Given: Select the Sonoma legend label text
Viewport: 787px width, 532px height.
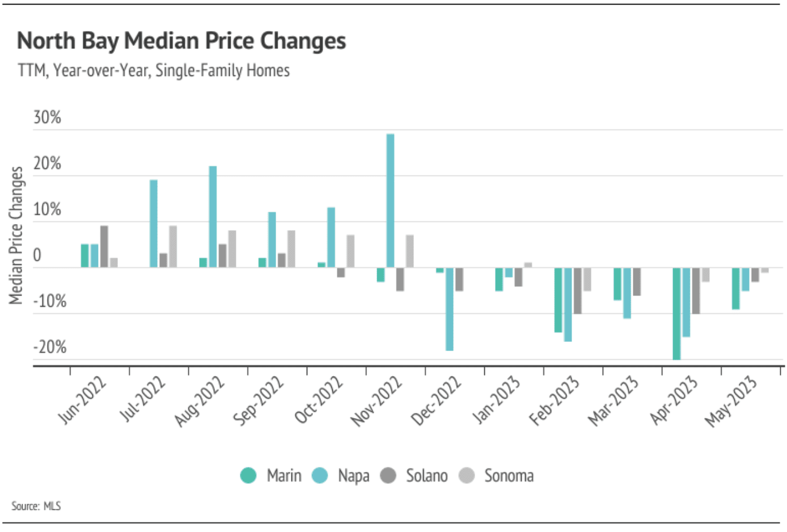Looking at the screenshot, I should point(509,475).
